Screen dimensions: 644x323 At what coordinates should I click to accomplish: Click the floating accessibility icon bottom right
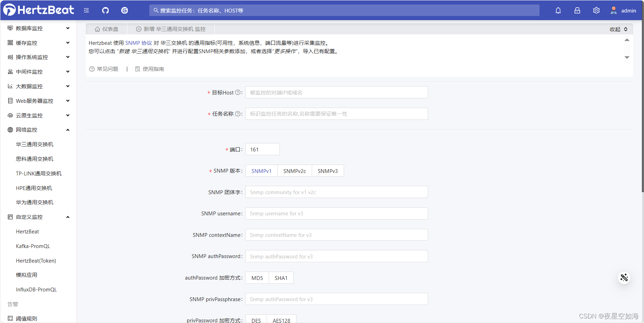[624, 278]
